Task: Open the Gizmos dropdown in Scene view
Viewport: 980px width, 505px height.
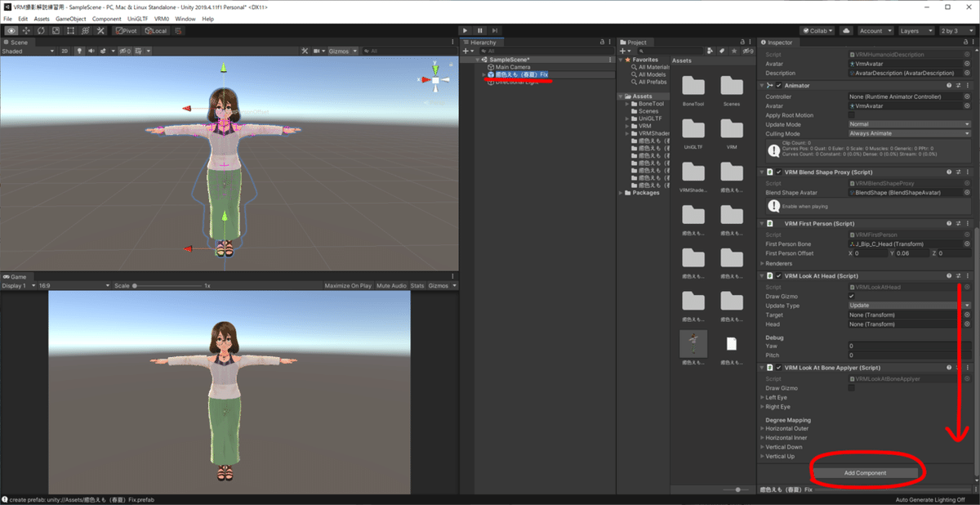Action: coord(341,51)
